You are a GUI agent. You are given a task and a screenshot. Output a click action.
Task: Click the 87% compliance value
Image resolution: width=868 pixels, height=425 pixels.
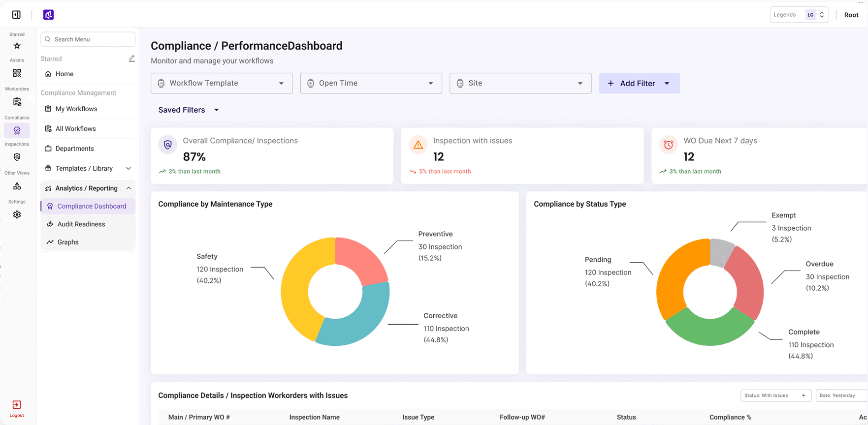pyautogui.click(x=194, y=157)
